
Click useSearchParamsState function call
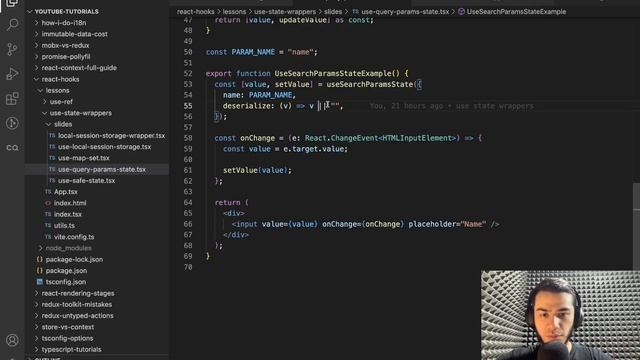coord(369,84)
